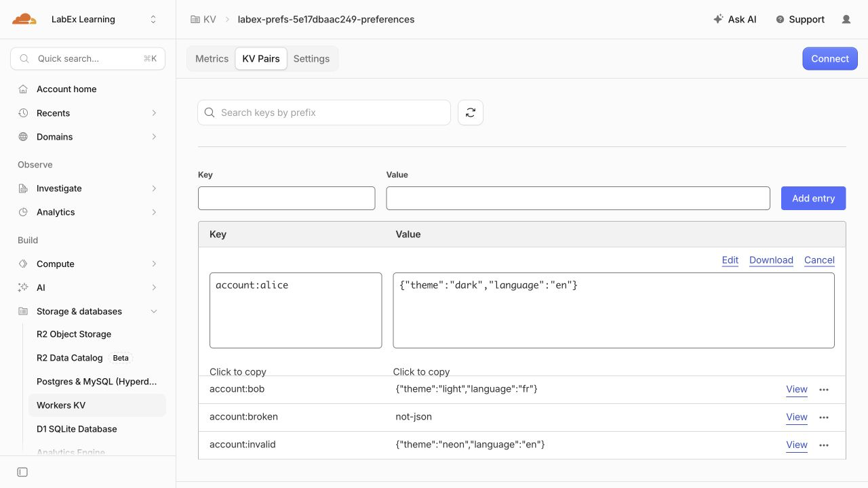868x488 pixels.
Task: Click the Compute icon
Action: [23, 264]
